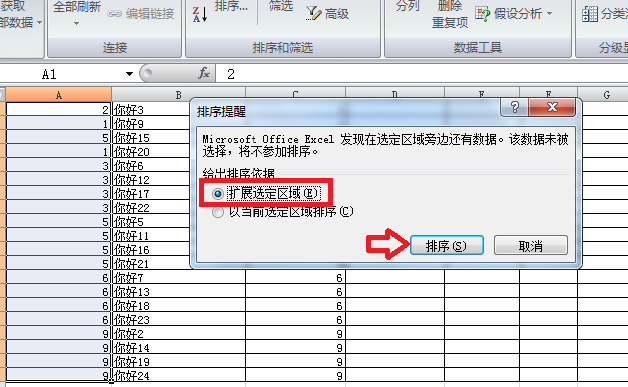628x387 pixels.
Task: Click the Remove Duplicates (删除重复项) command
Action: click(450, 14)
